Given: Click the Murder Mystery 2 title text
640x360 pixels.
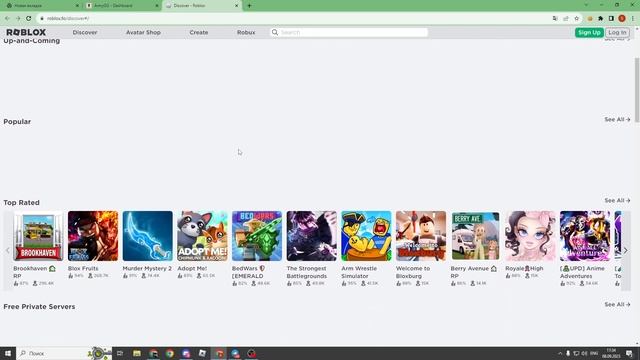Looking at the screenshot, I should click(147, 269).
